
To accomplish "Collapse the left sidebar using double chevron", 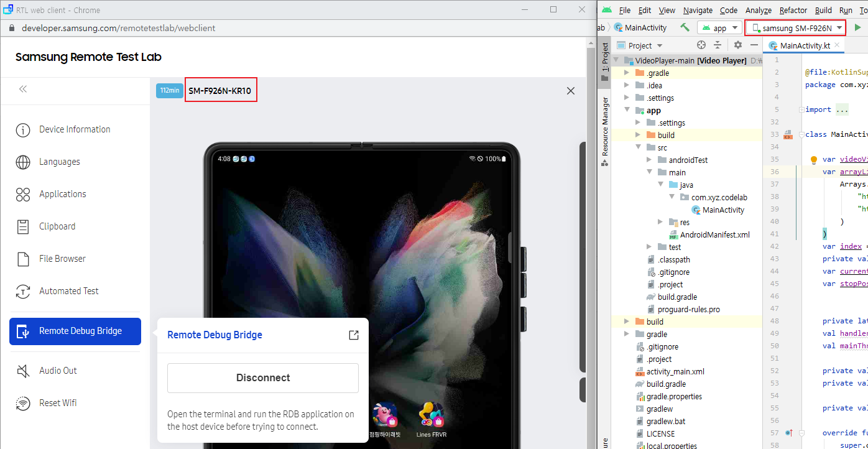I will tap(23, 89).
